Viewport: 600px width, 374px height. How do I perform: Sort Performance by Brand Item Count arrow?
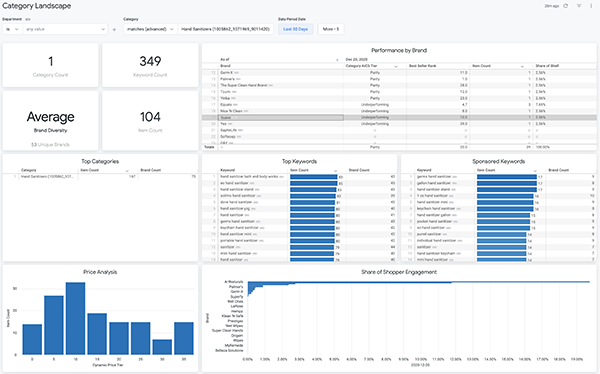pyautogui.click(x=522, y=66)
